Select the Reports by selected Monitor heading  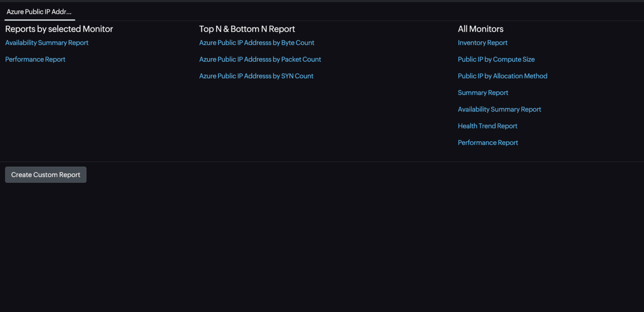coord(59,29)
